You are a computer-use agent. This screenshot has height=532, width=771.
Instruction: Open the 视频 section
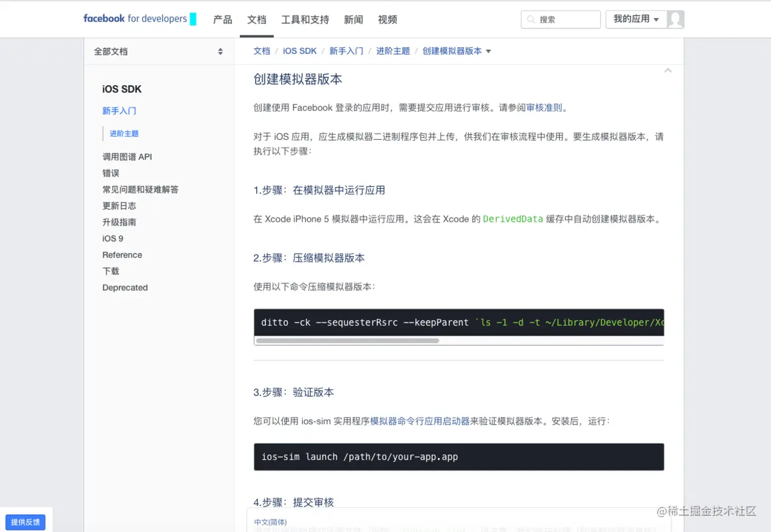point(387,20)
